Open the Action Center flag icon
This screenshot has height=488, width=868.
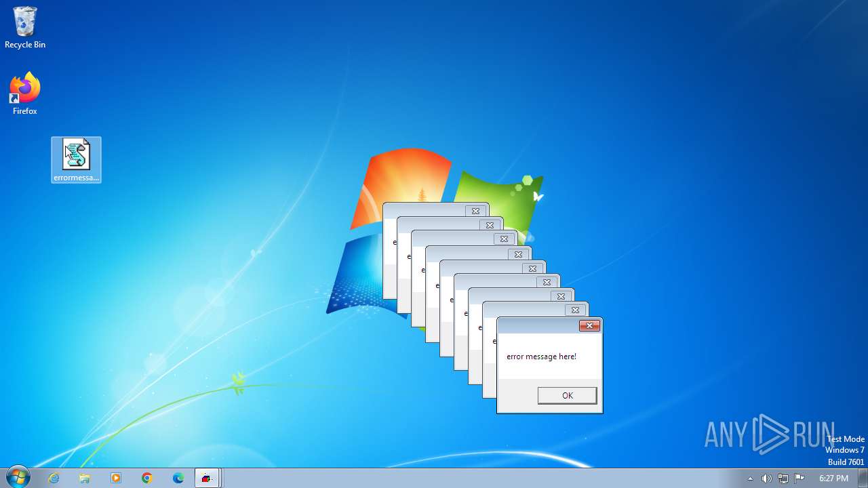[800, 479]
